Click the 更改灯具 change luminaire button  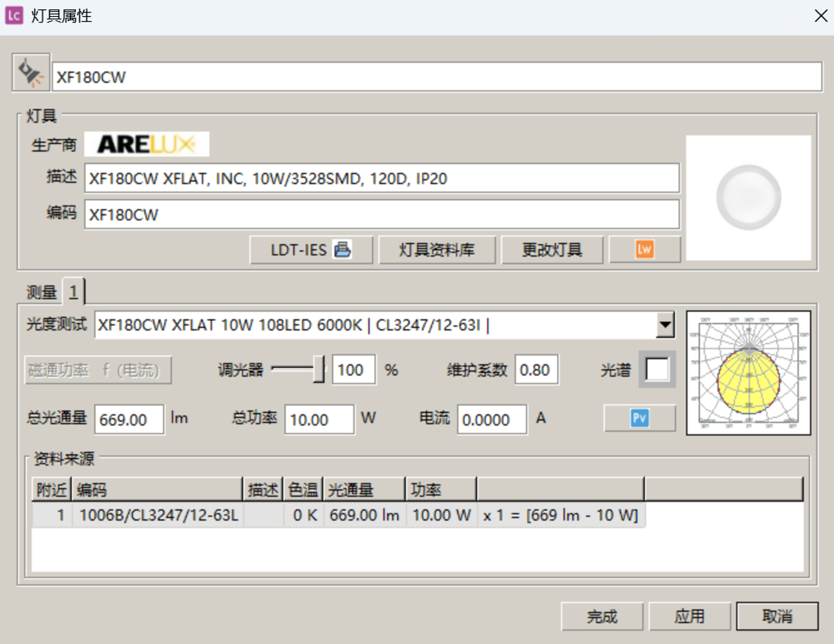click(x=552, y=249)
